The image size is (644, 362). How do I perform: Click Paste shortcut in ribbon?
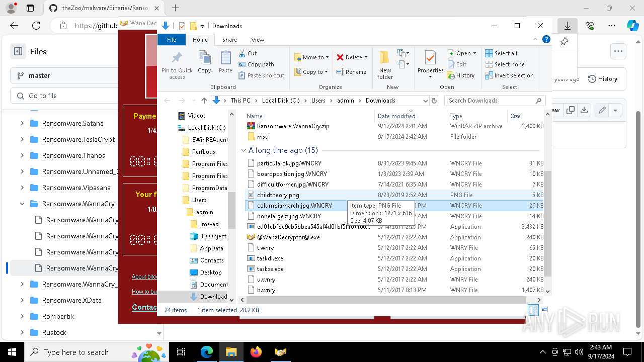pyautogui.click(x=261, y=75)
